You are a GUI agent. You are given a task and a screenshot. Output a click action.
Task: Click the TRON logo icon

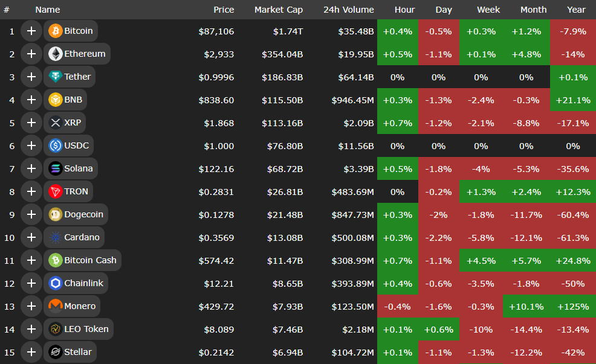[x=56, y=191]
